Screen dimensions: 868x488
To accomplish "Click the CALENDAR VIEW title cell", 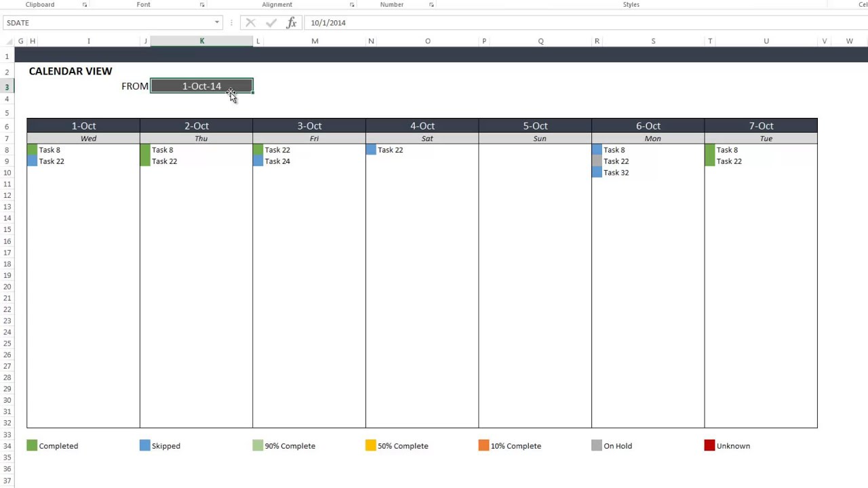I will 71,71.
